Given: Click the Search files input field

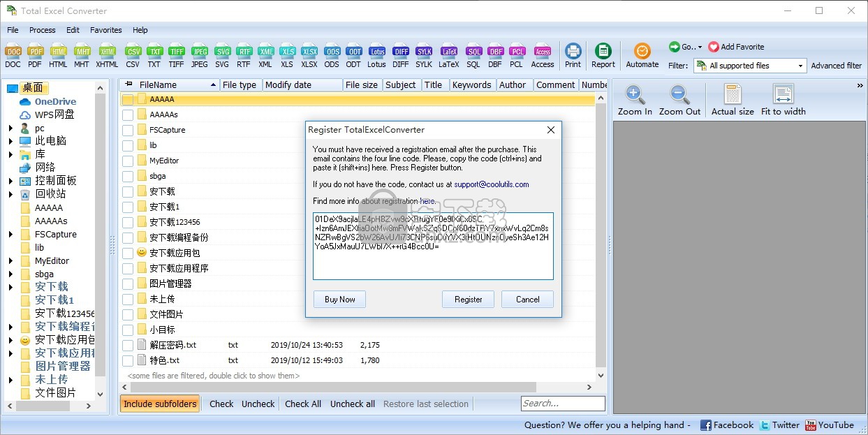Looking at the screenshot, I should coord(563,404).
